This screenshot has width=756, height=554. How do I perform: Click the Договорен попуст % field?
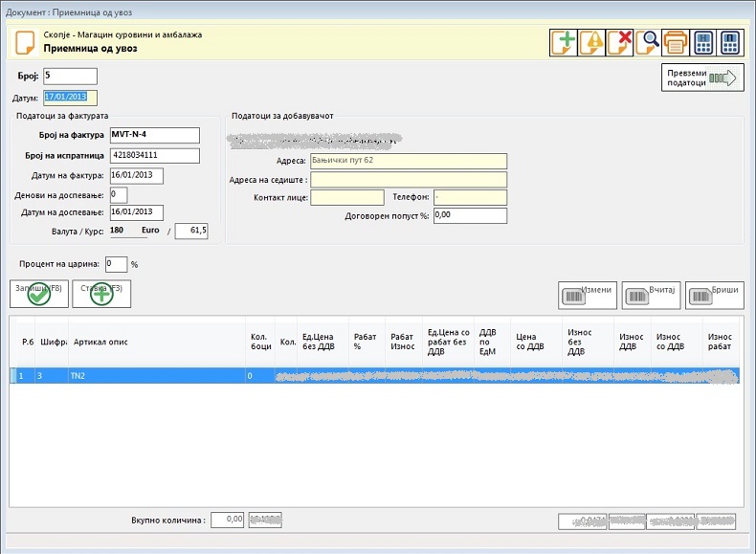(x=470, y=215)
